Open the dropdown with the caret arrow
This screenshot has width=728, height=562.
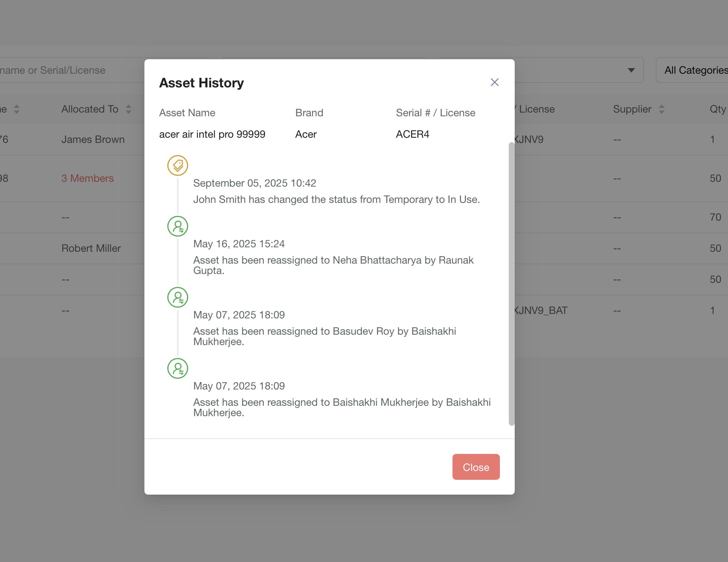(631, 70)
